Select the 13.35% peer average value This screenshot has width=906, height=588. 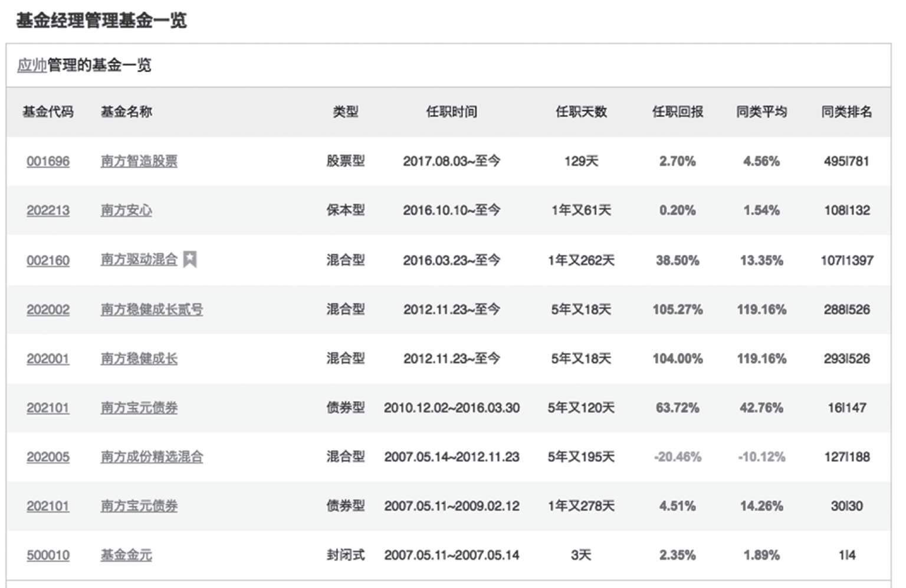[761, 260]
